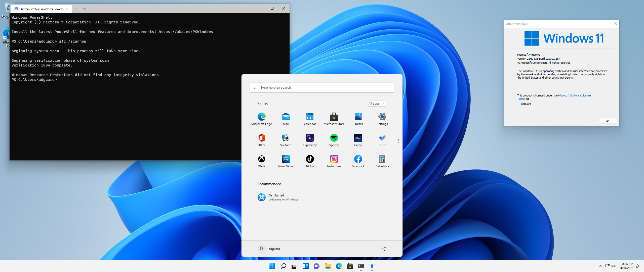Open the TikTok pinned app
Image resolution: width=644 pixels, height=272 pixels.
click(310, 161)
